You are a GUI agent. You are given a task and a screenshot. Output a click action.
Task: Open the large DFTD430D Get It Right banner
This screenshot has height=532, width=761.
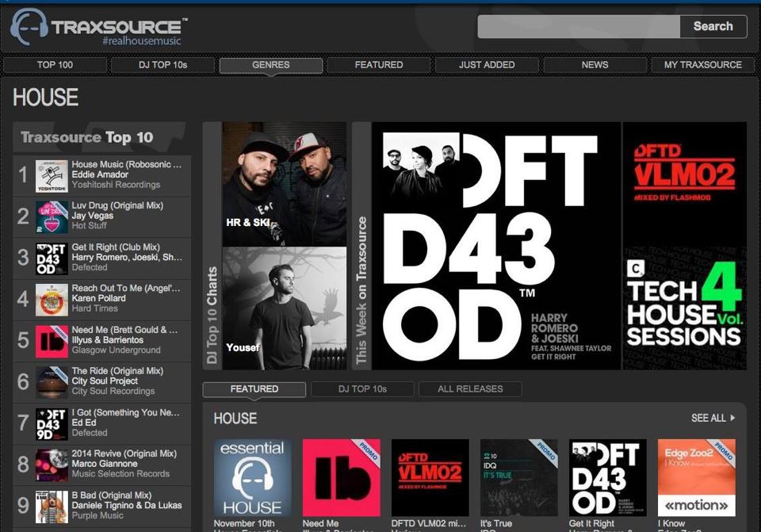click(496, 246)
